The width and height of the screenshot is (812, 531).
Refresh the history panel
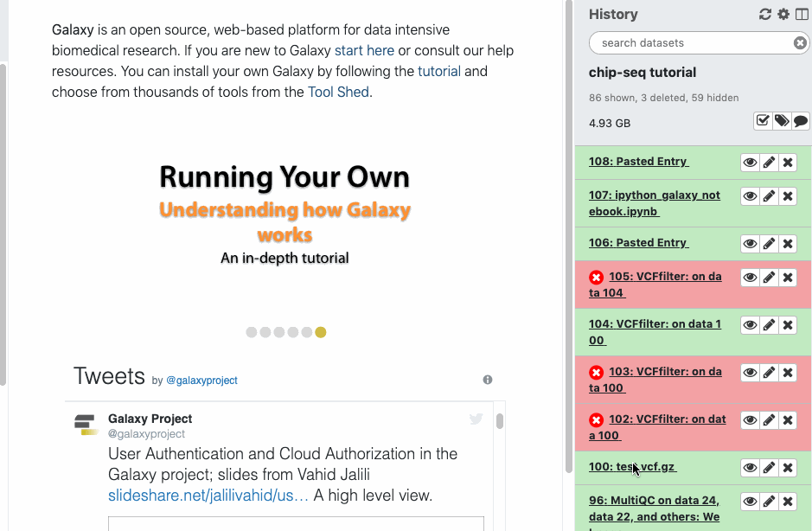click(x=764, y=15)
